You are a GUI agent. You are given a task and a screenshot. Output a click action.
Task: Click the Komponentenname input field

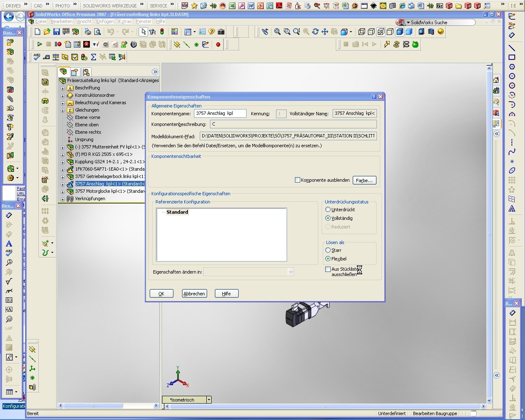220,114
